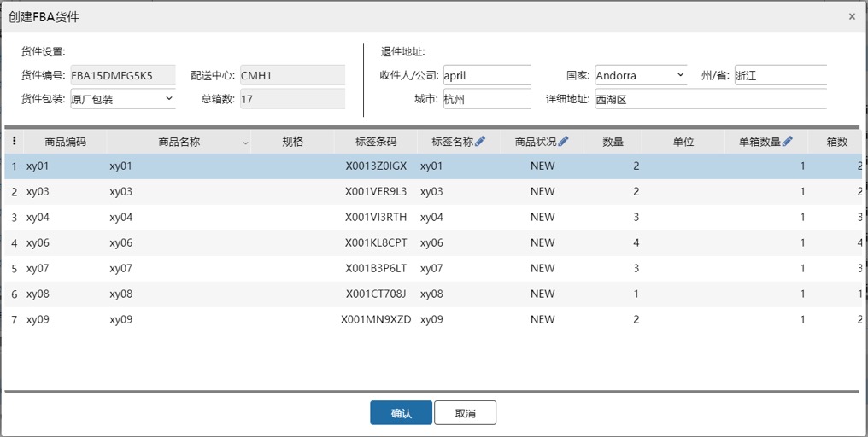This screenshot has height=437, width=868.
Task: Click row number 7 for xy09
Action: pos(15,319)
